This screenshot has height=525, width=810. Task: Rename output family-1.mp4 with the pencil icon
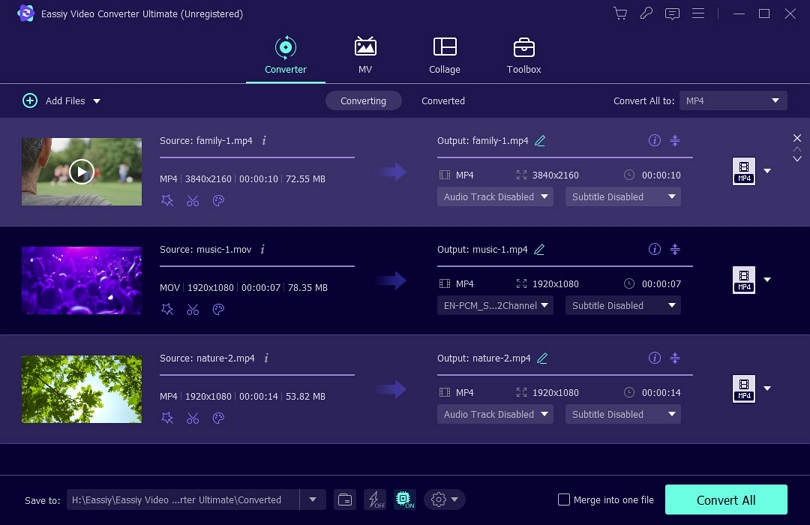point(541,141)
